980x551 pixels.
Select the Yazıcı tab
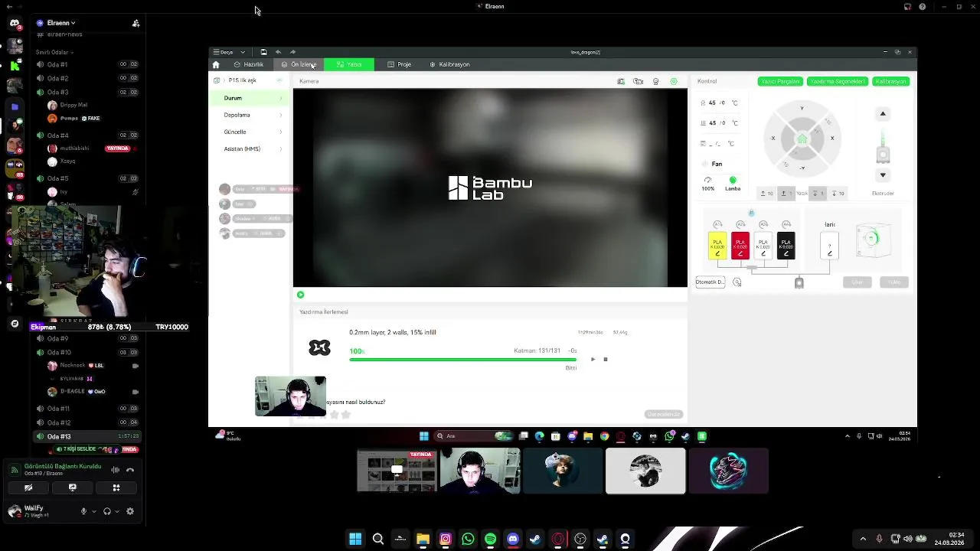(x=349, y=64)
